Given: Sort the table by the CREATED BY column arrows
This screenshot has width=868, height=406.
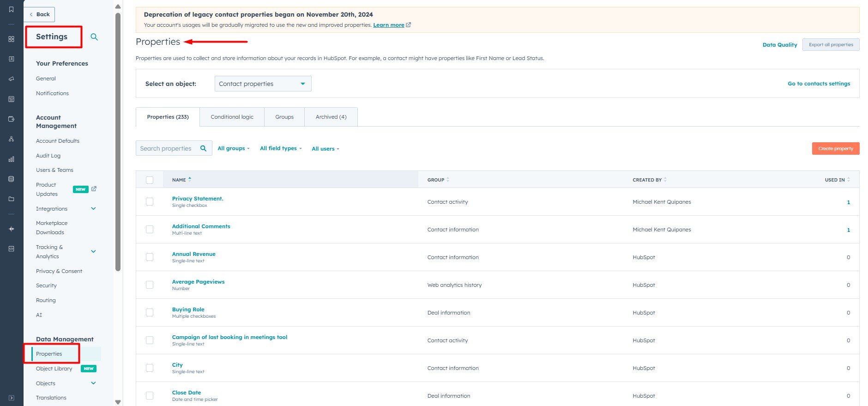Looking at the screenshot, I should 665,180.
